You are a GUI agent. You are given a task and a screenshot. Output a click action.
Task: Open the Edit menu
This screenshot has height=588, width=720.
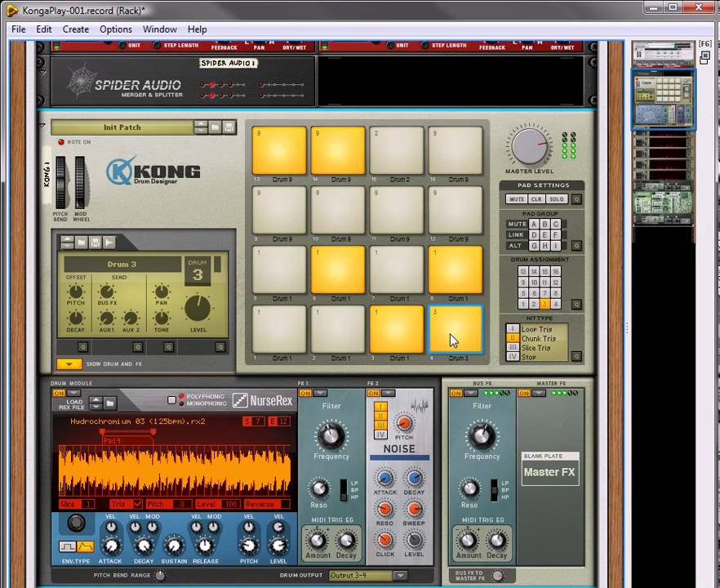44,29
